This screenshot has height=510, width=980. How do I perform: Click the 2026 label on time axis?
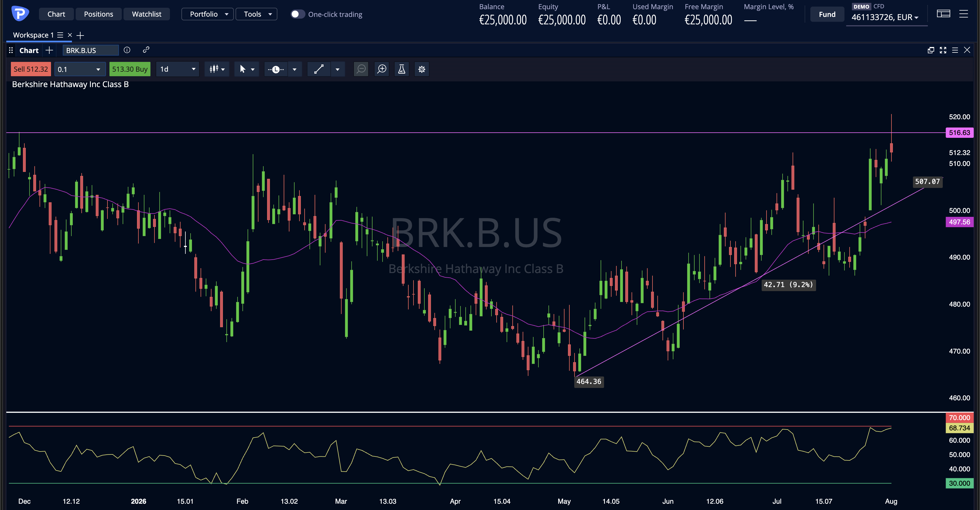click(138, 501)
